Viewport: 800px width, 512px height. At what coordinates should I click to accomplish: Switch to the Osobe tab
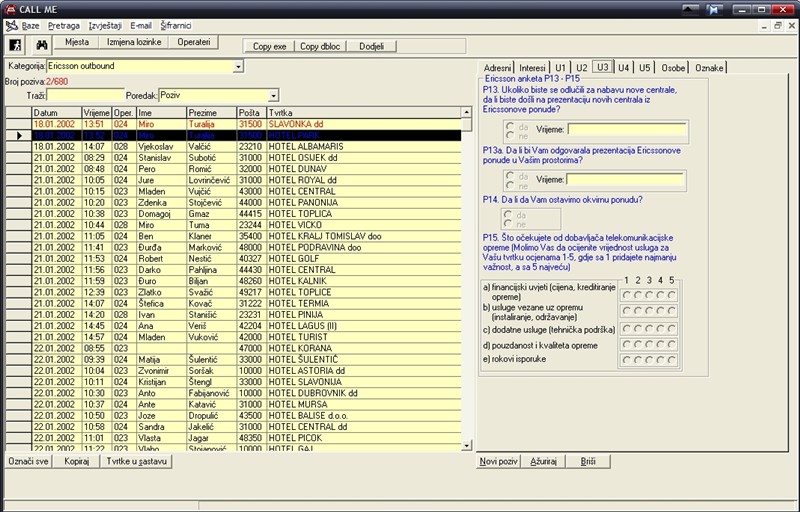coord(673,68)
